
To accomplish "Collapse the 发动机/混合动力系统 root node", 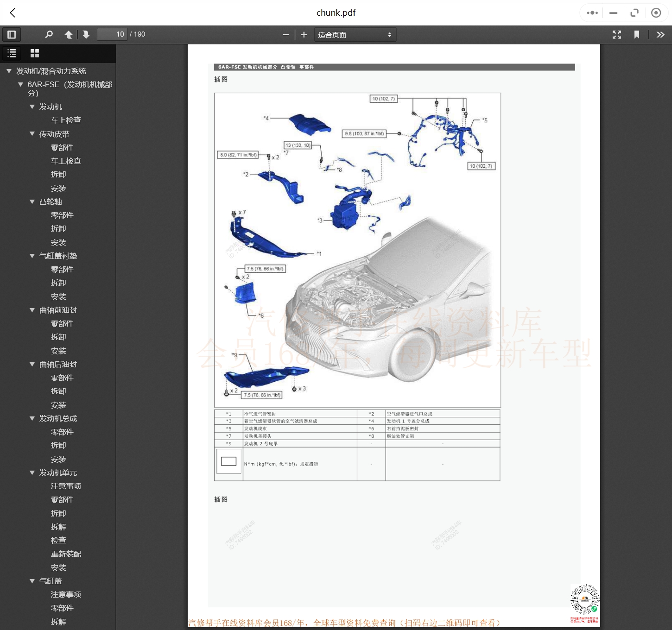I will (x=9, y=71).
